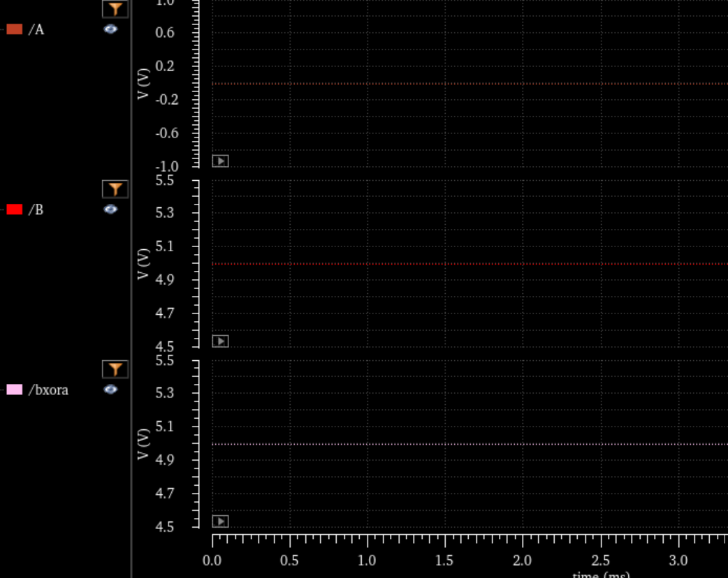Screen dimensions: 728x578
Task: Click the 2.0 time axis label
Action: 523,561
